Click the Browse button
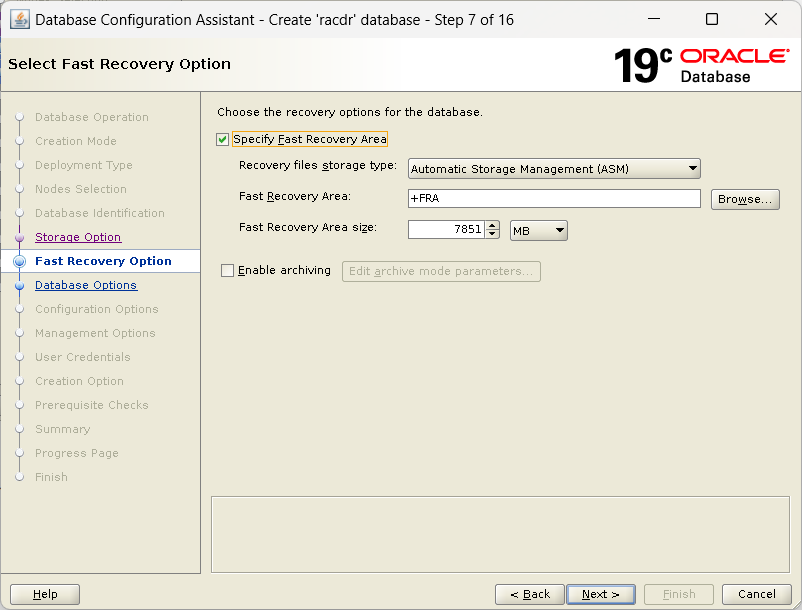 (745, 199)
